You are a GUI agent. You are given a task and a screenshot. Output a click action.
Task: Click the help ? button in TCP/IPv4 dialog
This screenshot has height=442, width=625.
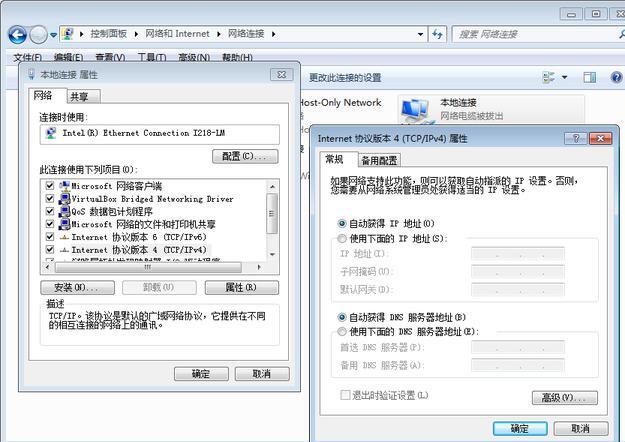point(576,138)
